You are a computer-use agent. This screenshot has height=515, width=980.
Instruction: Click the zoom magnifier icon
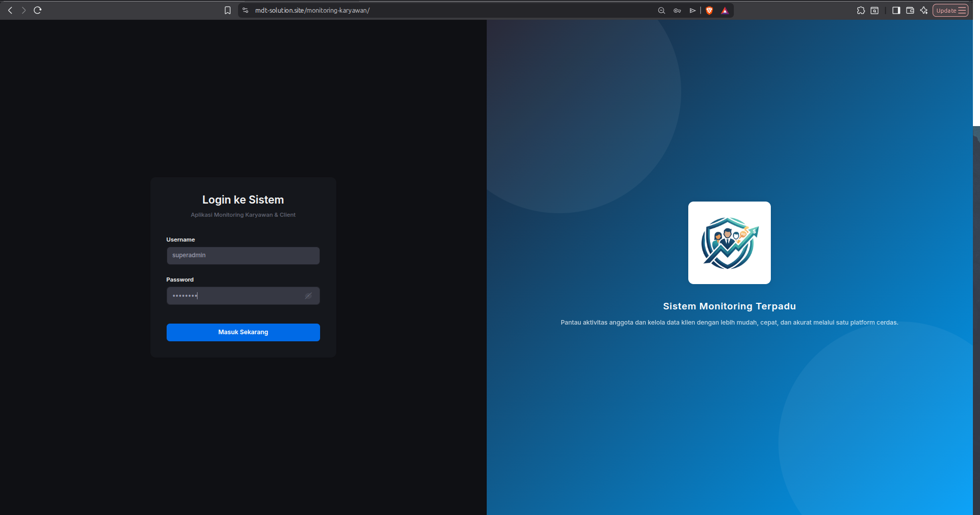661,11
